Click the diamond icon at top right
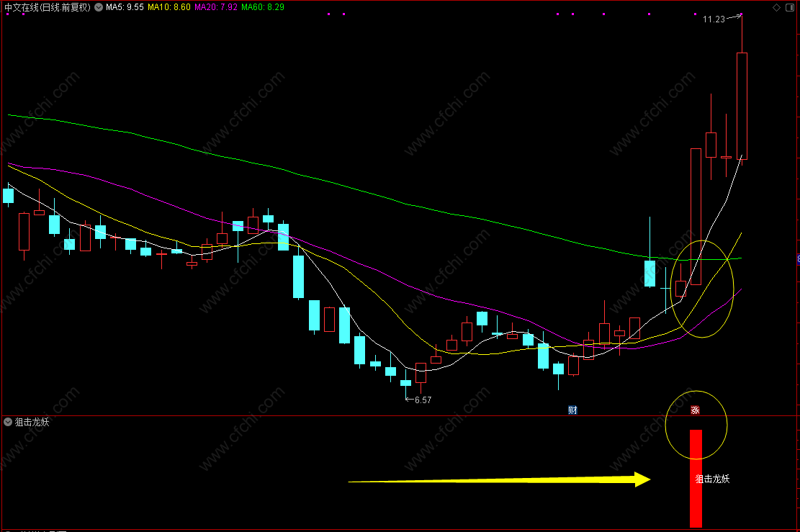Screen dimensions: 800x532 tap(776, 7)
